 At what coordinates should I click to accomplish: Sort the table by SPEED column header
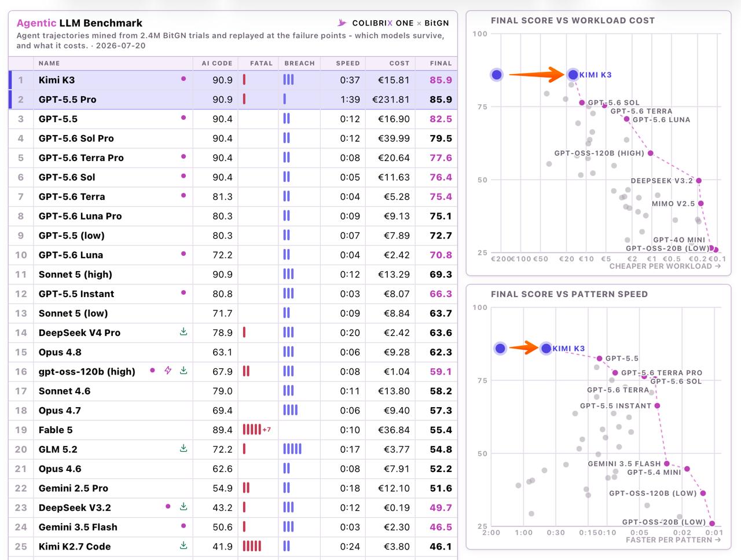[x=348, y=63]
